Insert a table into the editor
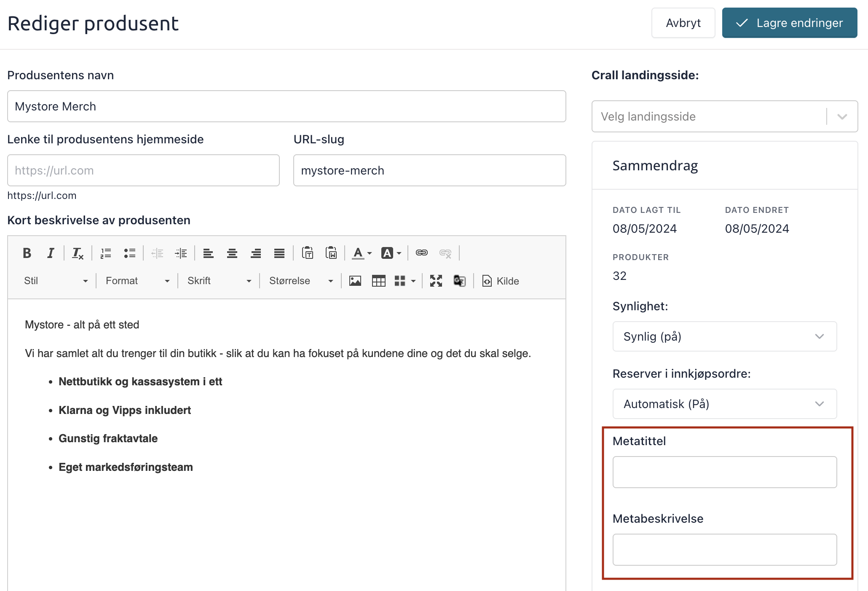The width and height of the screenshot is (868, 591). pos(379,281)
